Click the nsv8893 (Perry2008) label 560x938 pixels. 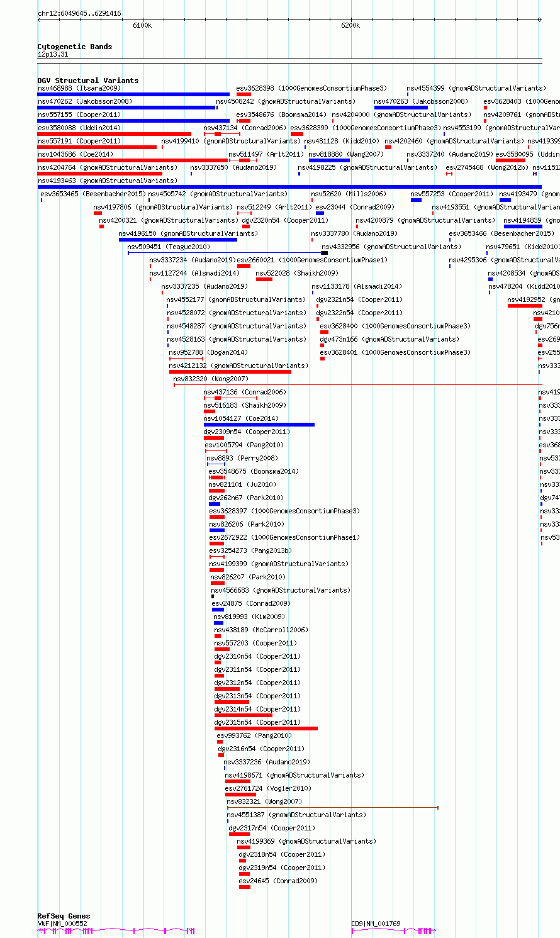pos(242,458)
